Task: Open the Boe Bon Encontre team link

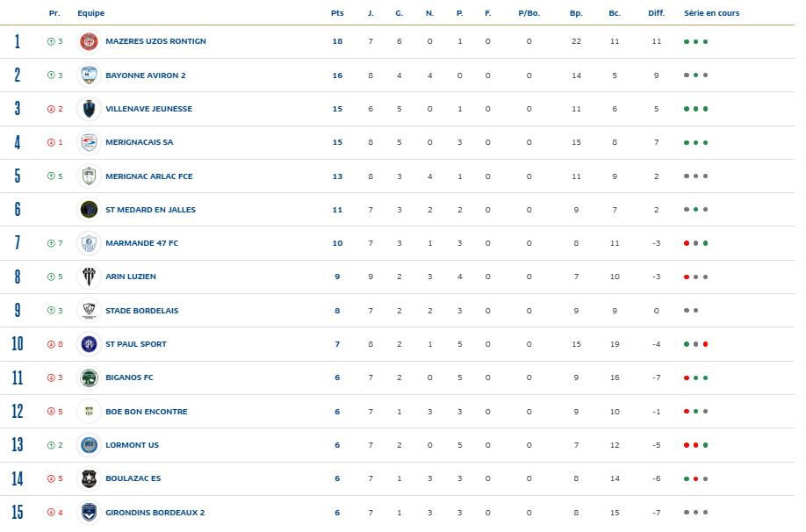Action: (146, 412)
